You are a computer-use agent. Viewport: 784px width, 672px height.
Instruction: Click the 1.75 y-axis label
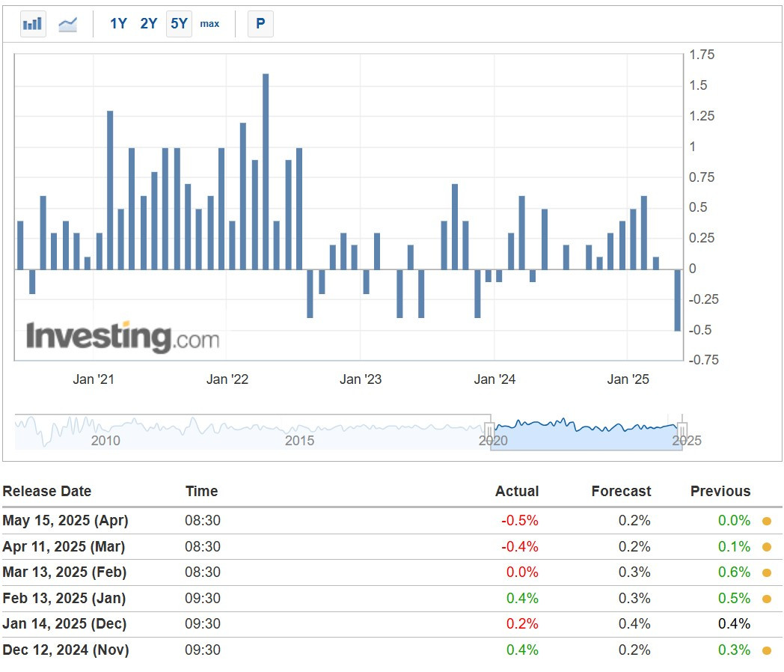coord(702,55)
